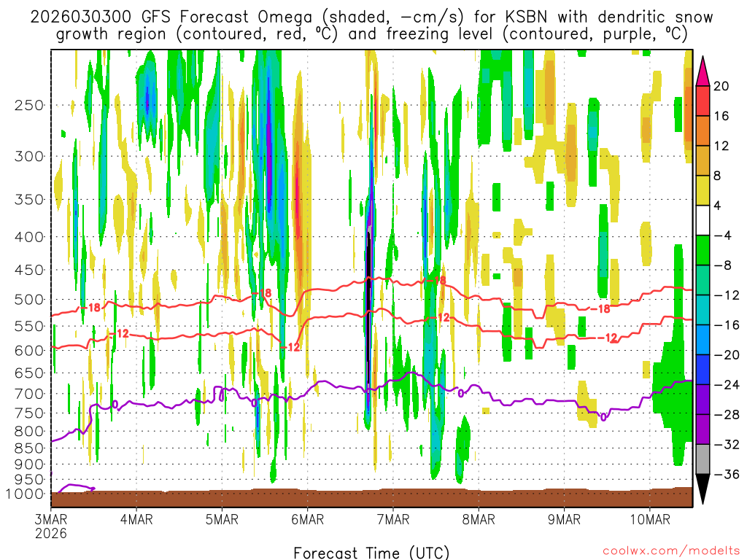Click the colorbar value label 20
The width and height of the screenshot is (747, 560).
(x=721, y=86)
